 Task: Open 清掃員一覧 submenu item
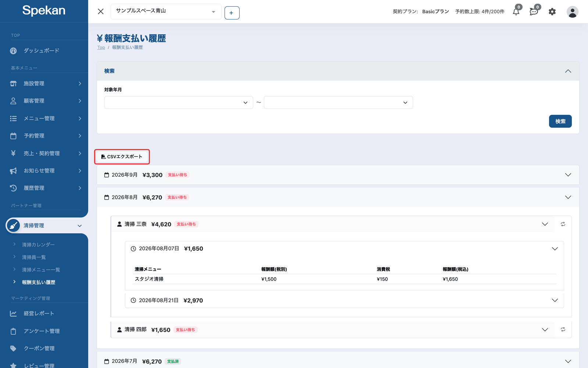34,257
